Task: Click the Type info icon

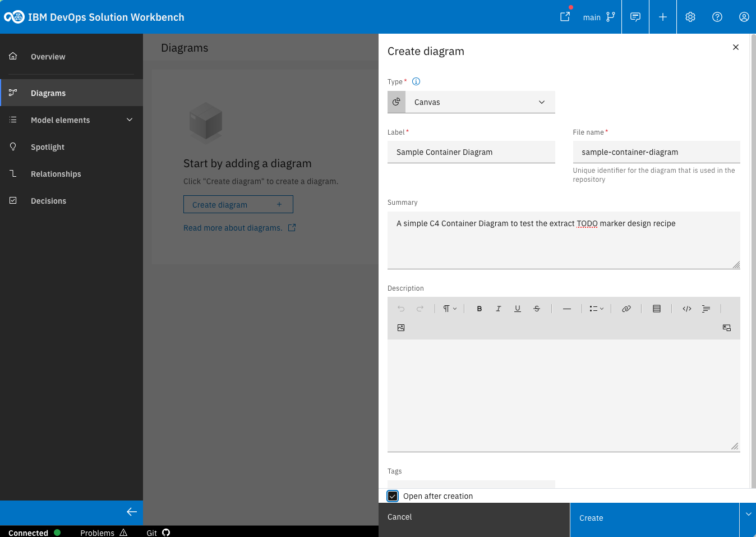Action: point(416,81)
